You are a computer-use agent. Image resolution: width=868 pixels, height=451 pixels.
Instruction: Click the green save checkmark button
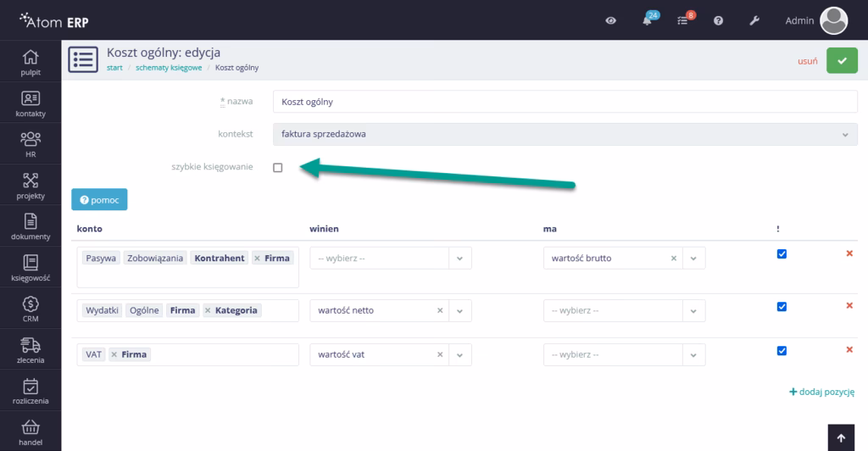[842, 61]
